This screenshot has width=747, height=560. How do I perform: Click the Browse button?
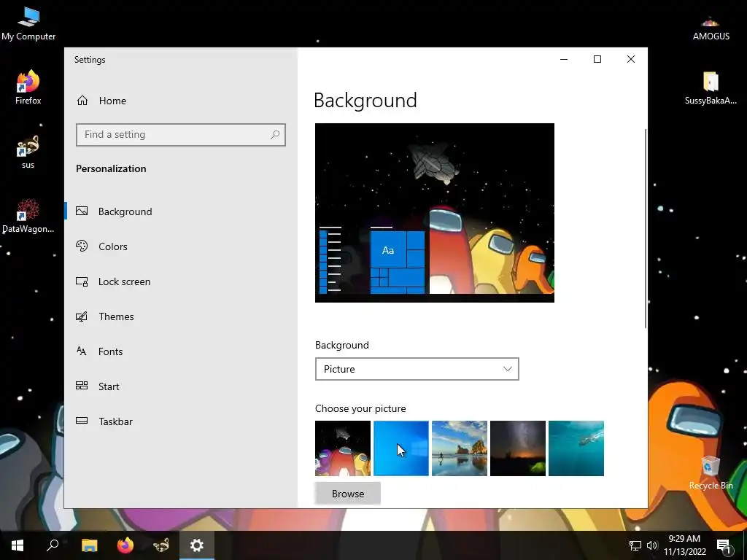[x=348, y=494]
